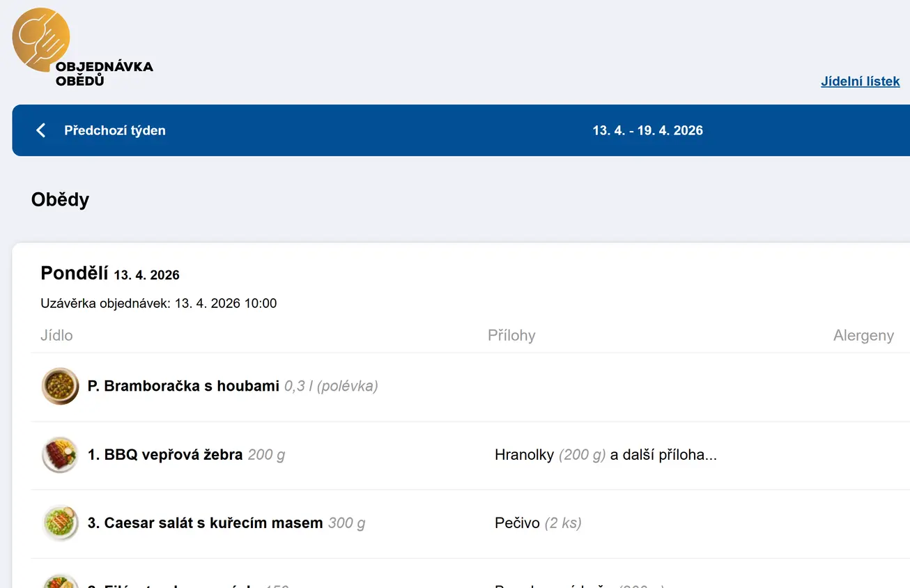Open the BBQ vepřová žebra dish photo
This screenshot has width=910, height=588.
click(60, 455)
